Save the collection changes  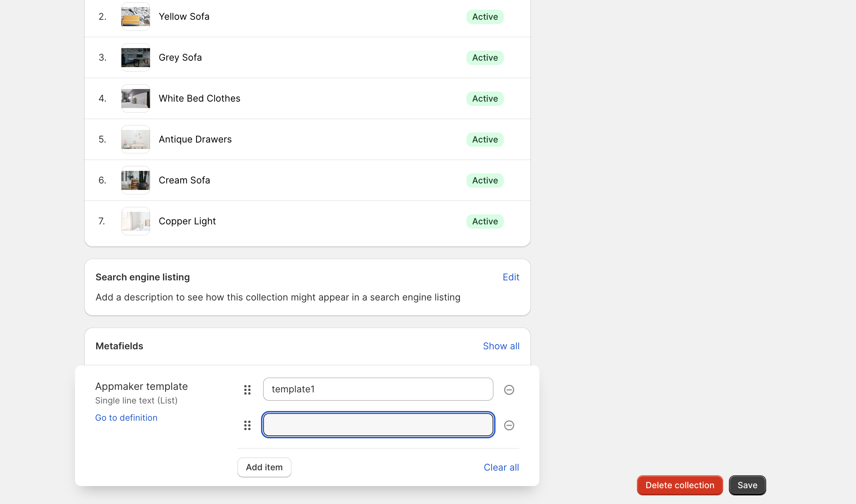tap(747, 485)
